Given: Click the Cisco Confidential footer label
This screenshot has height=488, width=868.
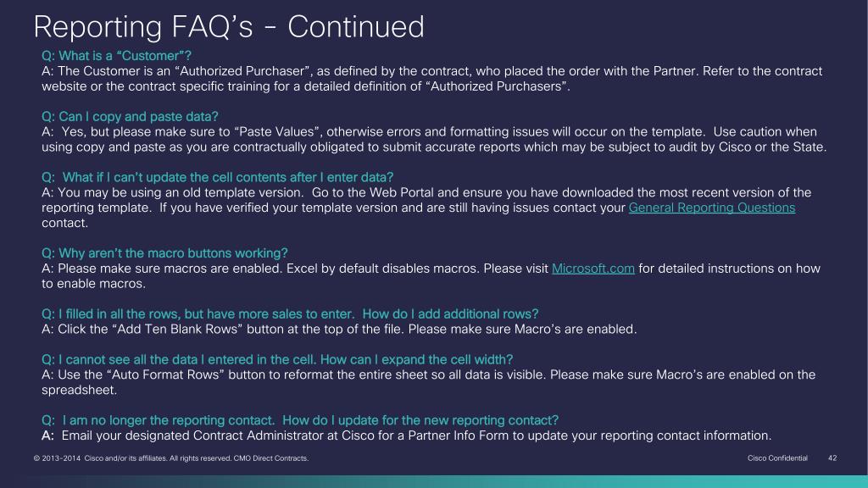Looking at the screenshot, I should 777,458.
